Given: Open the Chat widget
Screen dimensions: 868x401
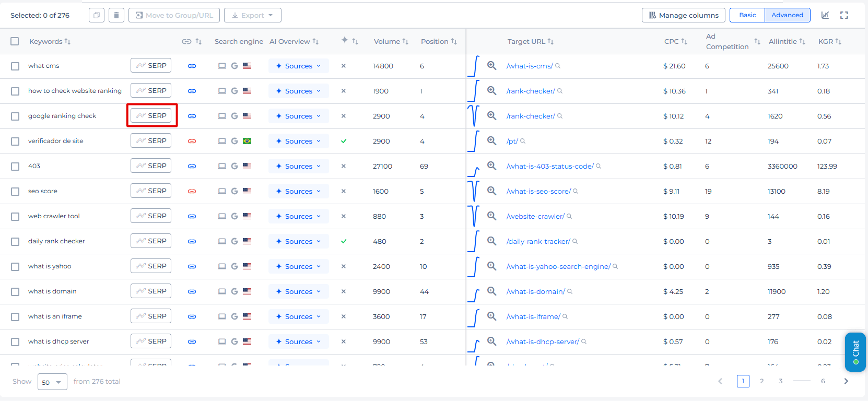Looking at the screenshot, I should (855, 352).
